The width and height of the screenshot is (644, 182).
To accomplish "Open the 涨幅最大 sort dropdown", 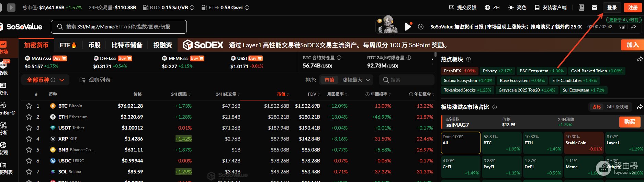I will pos(356,80).
